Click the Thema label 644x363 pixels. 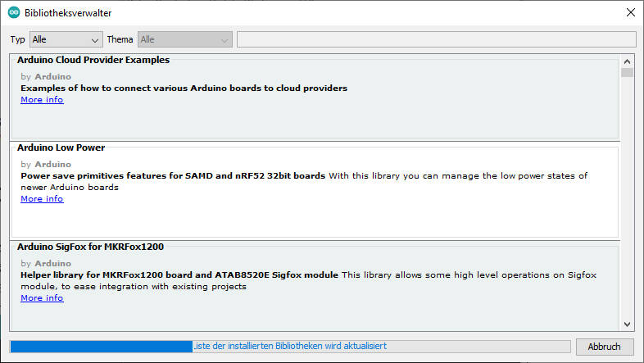pos(120,39)
